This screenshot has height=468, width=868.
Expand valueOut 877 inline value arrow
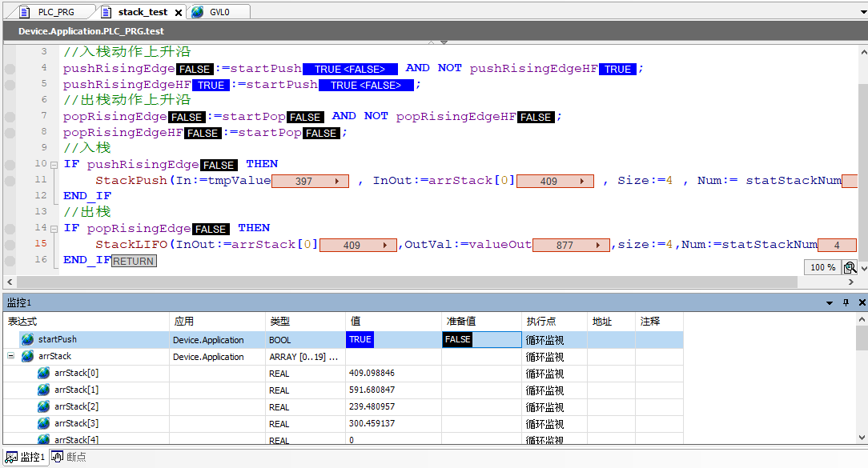pos(598,245)
